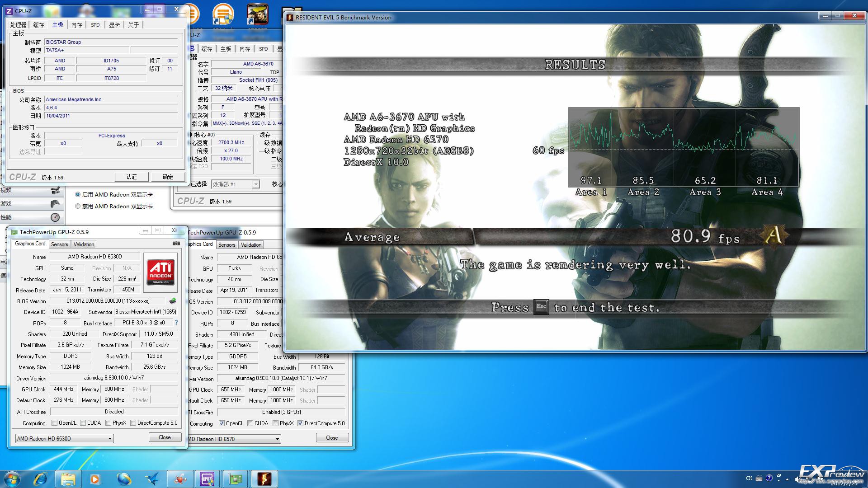Switch to 内存 tab in front CPU-Z
The image size is (868, 488).
tap(77, 25)
